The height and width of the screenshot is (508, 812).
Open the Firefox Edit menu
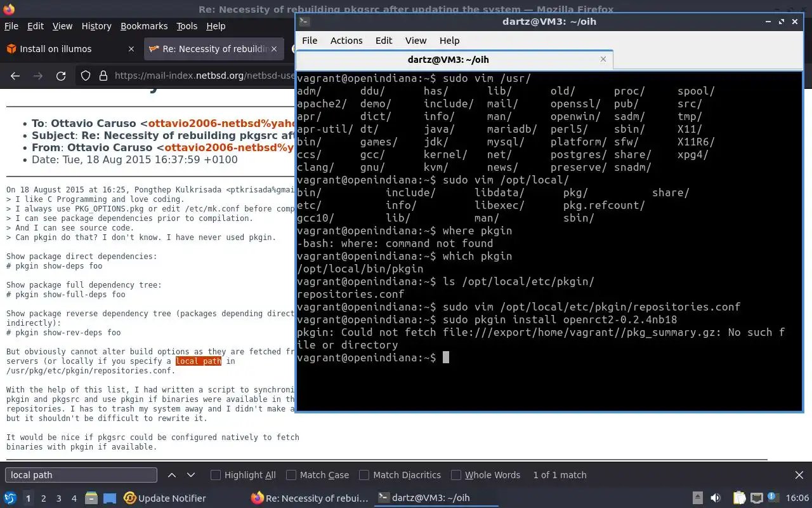coord(36,26)
